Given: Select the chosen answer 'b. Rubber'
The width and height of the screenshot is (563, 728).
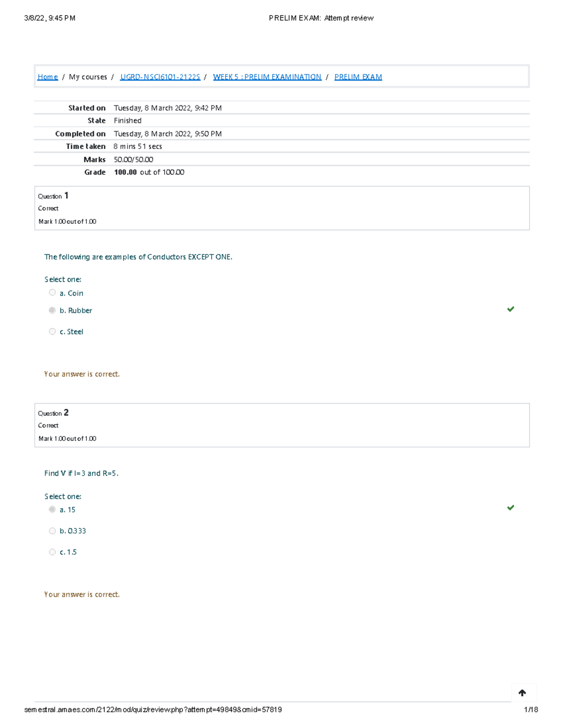Looking at the screenshot, I should click(x=52, y=310).
